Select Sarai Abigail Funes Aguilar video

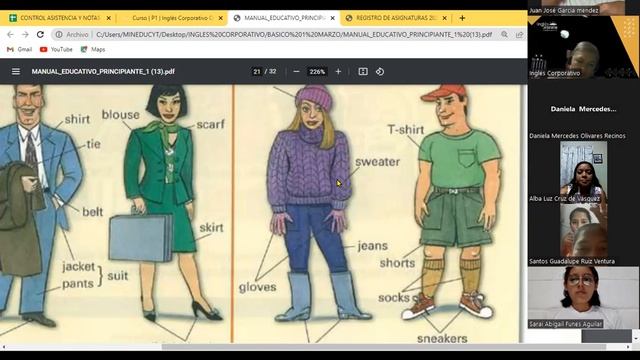(583, 297)
